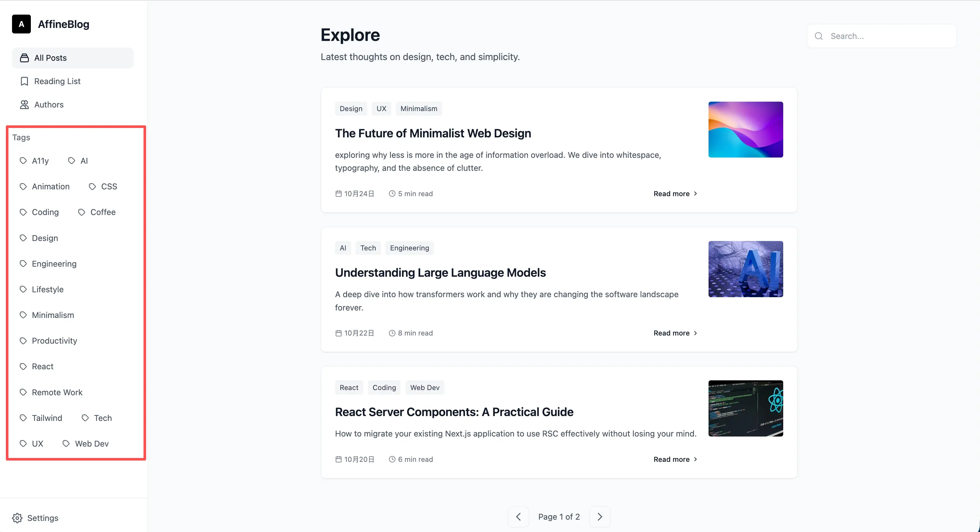Click the search magnifier icon

coord(819,36)
